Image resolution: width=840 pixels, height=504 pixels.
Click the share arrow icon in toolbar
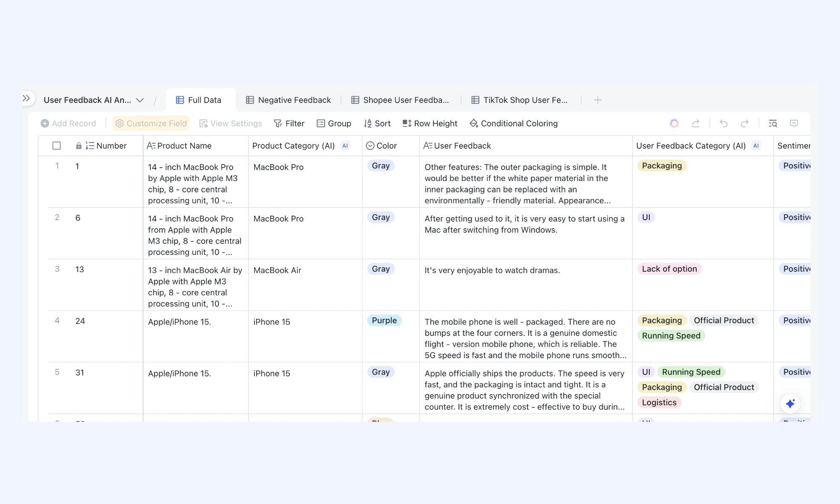tap(696, 123)
